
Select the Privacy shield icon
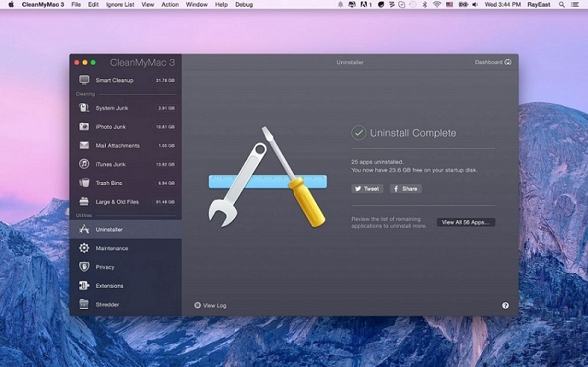[x=84, y=267]
